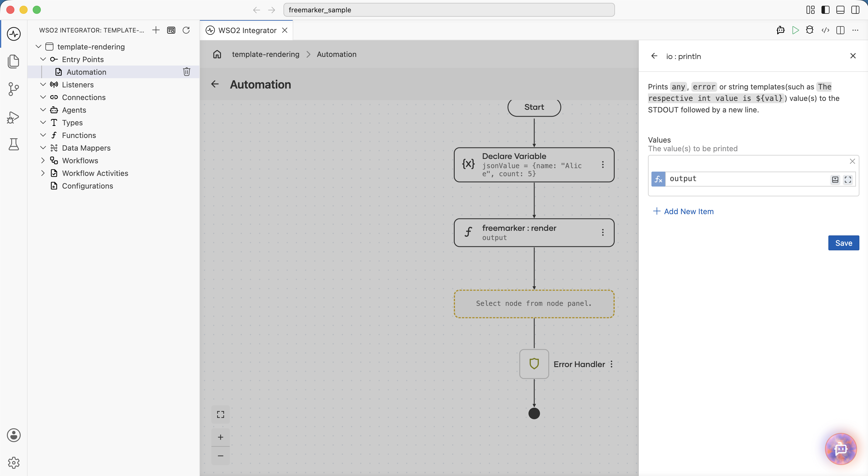This screenshot has width=868, height=476.
Task: Open the Source Control icon
Action: pos(13,89)
